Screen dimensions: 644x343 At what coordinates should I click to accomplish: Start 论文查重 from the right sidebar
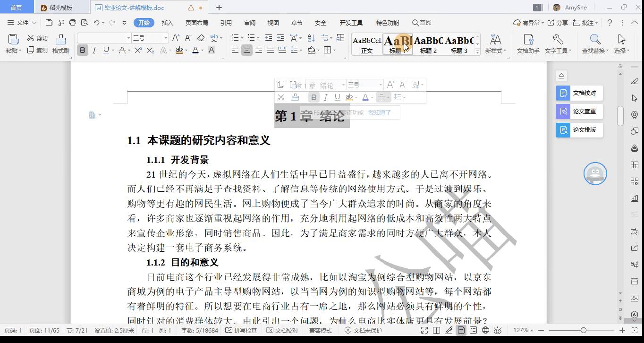coord(580,111)
